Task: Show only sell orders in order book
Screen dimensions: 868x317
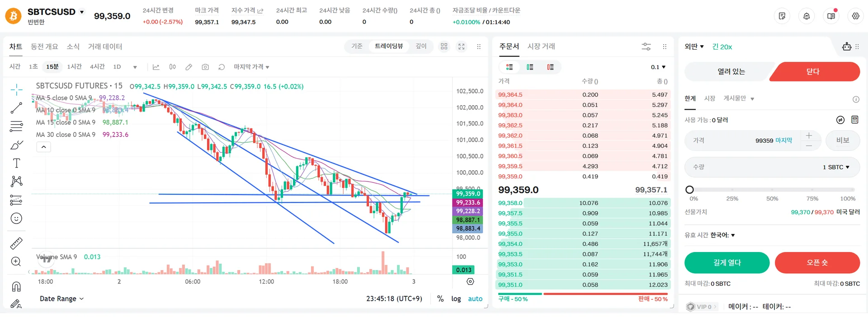Action: [550, 67]
